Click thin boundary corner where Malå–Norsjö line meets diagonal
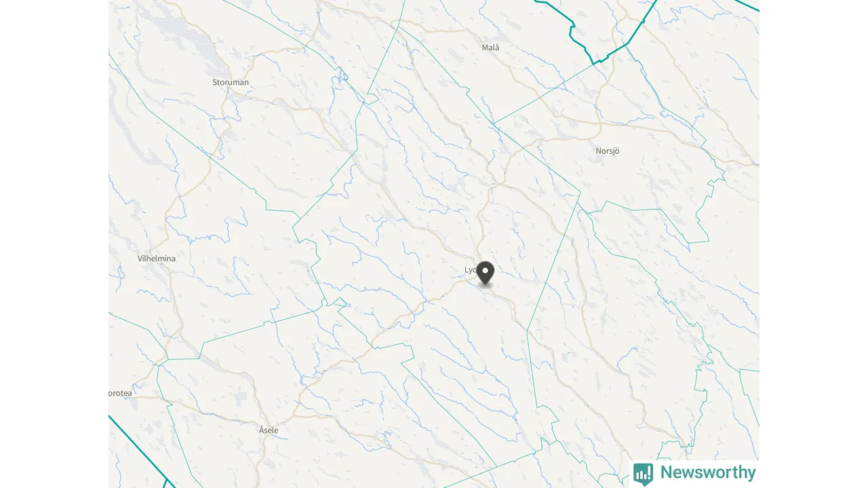868x488 pixels. tap(493, 123)
